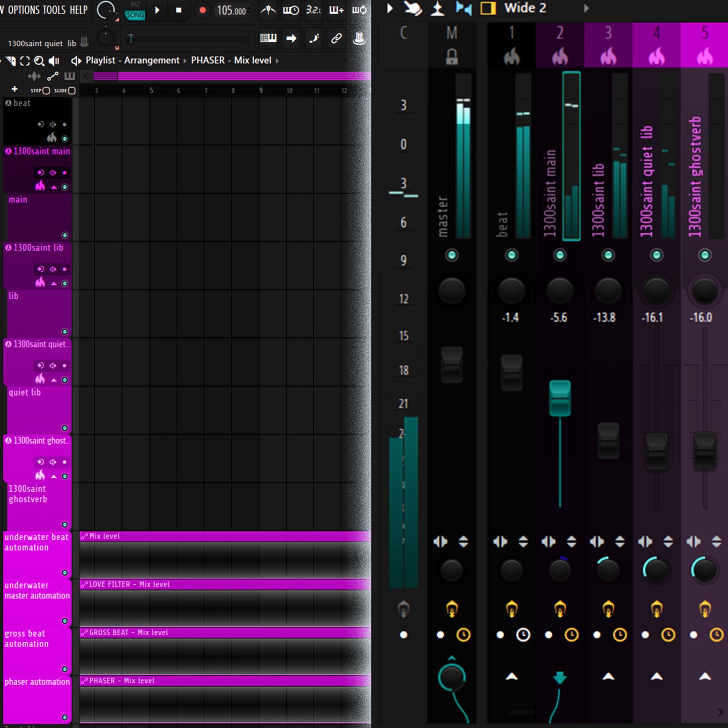The height and width of the screenshot is (728, 728).
Task: Click latency clock icon on track 5
Action: (716, 635)
